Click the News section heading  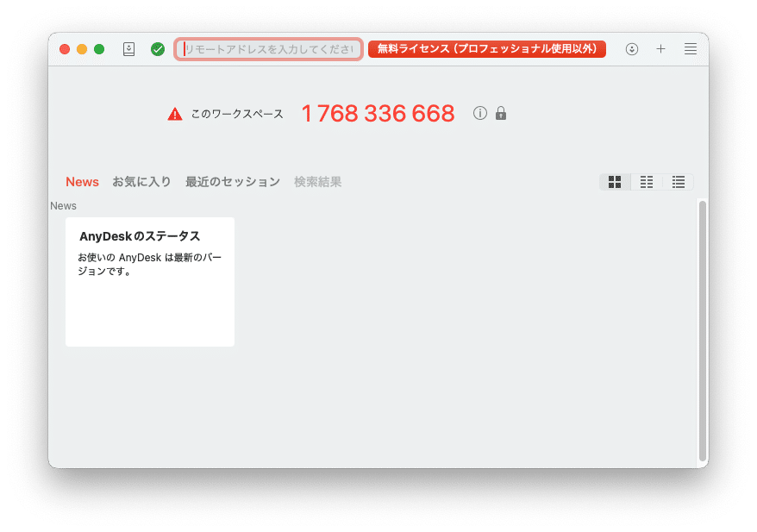(x=63, y=206)
